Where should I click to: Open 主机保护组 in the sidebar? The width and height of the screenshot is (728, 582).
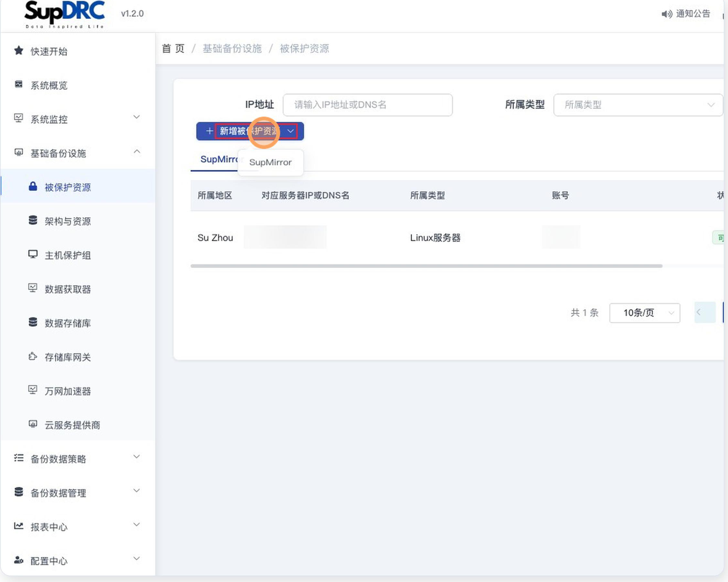pyautogui.click(x=78, y=255)
